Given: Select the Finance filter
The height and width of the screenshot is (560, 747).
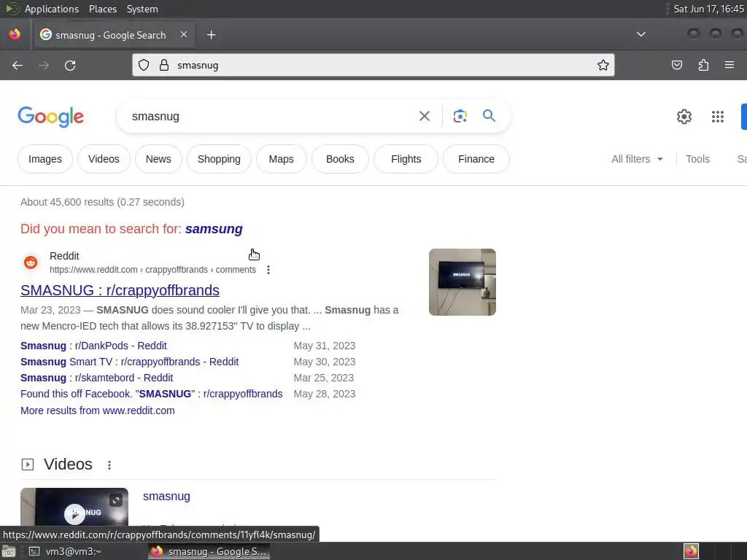Looking at the screenshot, I should coord(476,159).
